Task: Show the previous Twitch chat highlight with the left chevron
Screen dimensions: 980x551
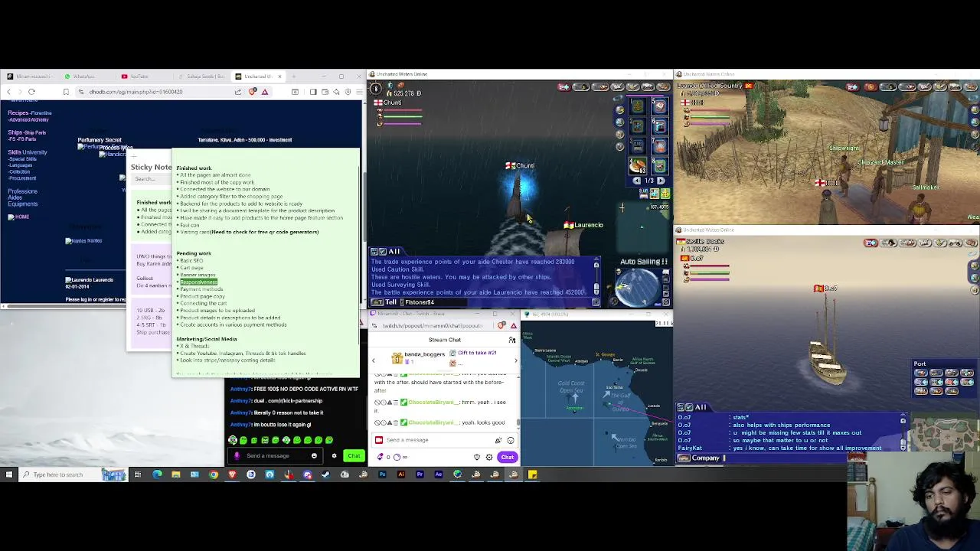Action: tap(373, 360)
